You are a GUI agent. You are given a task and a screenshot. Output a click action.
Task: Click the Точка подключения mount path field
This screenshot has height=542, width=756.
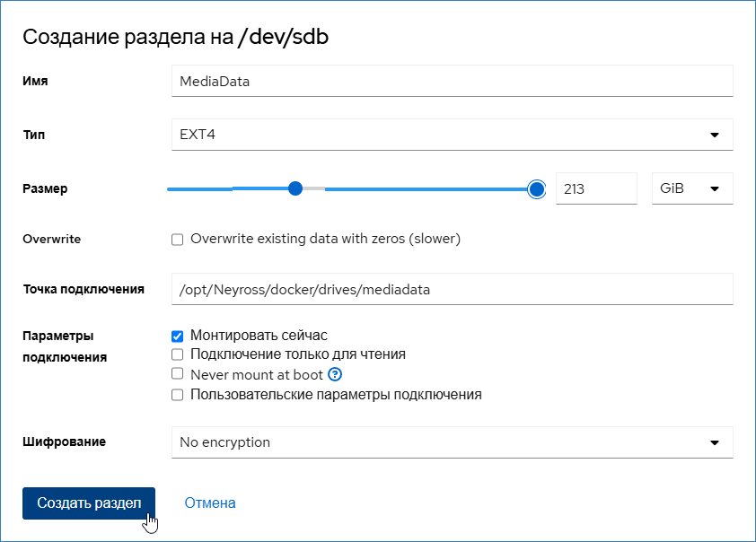452,290
